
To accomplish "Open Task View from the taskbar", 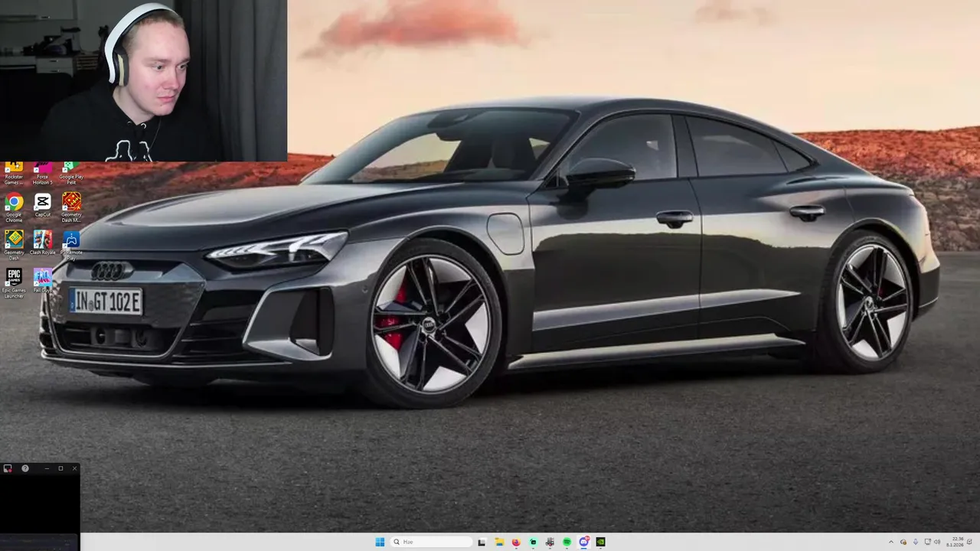I will coord(482,542).
